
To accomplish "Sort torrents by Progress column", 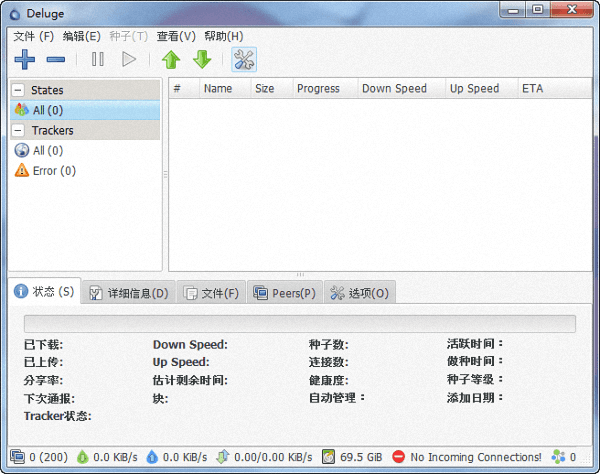I will pyautogui.click(x=325, y=88).
